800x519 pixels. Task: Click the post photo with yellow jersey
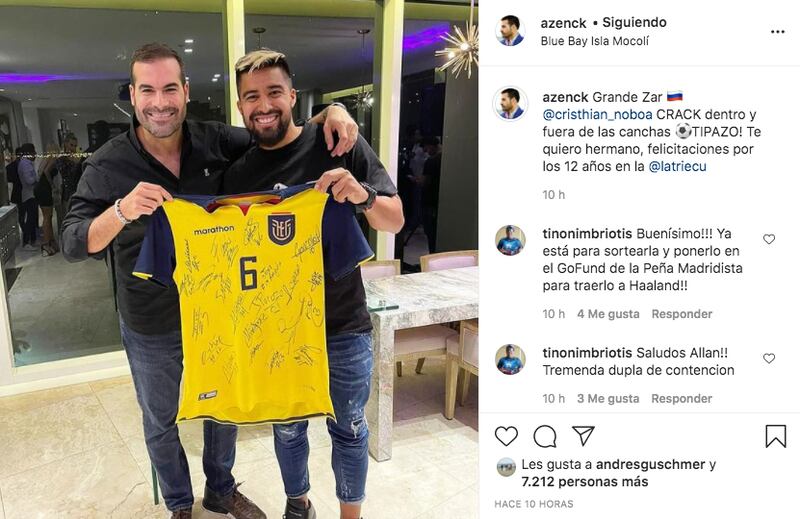(239, 259)
